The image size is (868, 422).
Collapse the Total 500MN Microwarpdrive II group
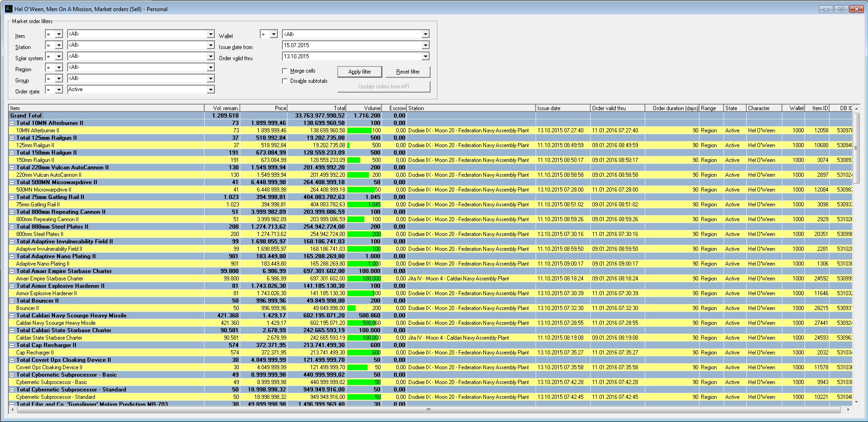tap(12, 182)
